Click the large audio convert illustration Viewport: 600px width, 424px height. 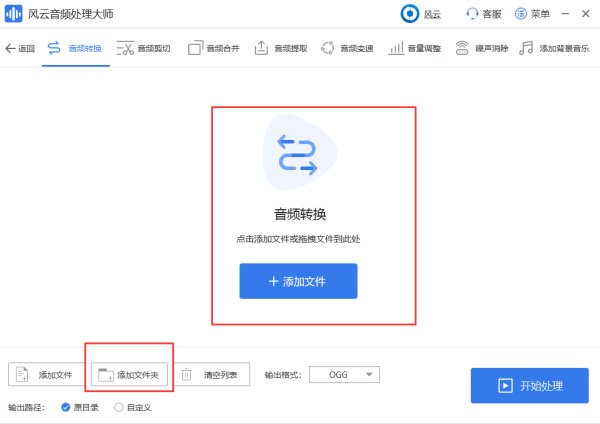pyautogui.click(x=299, y=153)
